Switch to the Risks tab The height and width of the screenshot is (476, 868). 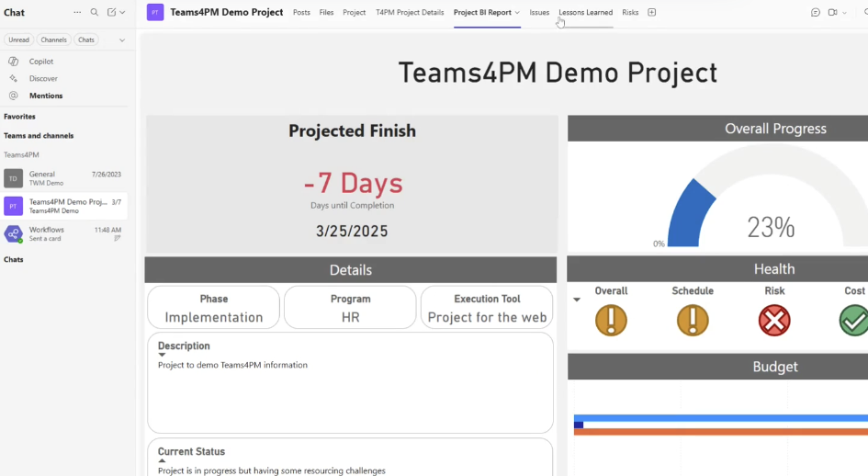pyautogui.click(x=630, y=13)
